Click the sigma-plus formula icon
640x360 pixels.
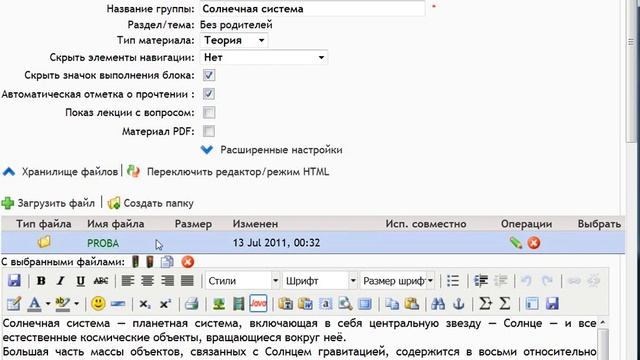pyautogui.click(x=485, y=304)
